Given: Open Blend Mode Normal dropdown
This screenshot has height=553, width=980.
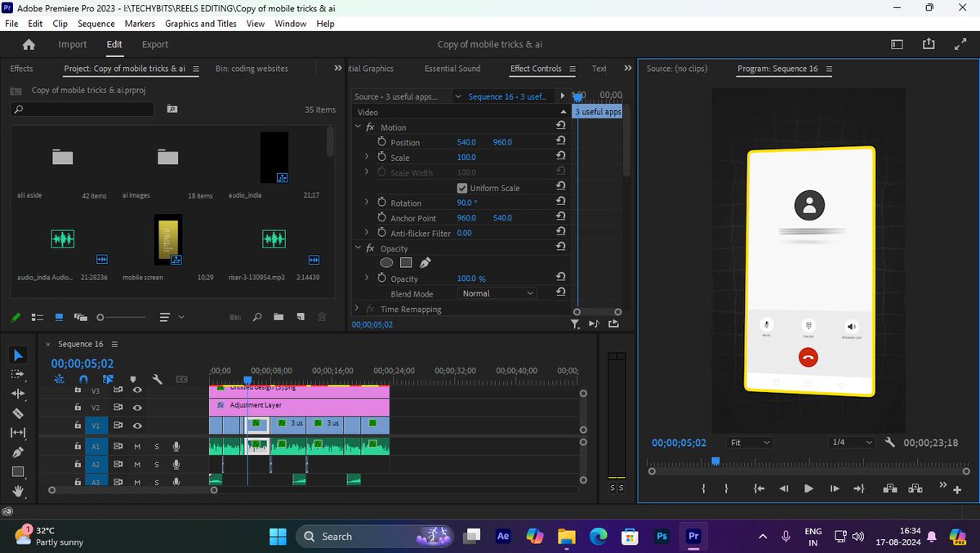Looking at the screenshot, I should coord(497,293).
